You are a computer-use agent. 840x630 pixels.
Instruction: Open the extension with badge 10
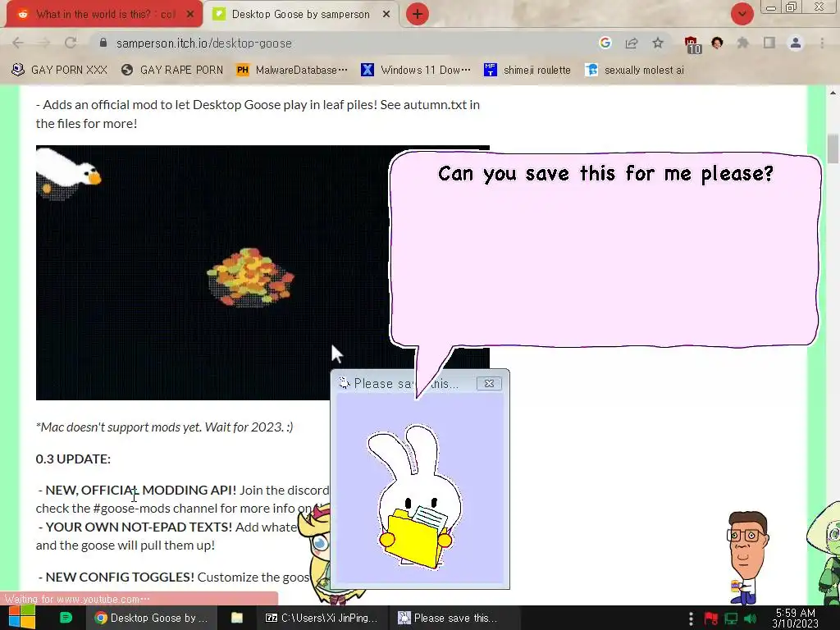click(692, 44)
